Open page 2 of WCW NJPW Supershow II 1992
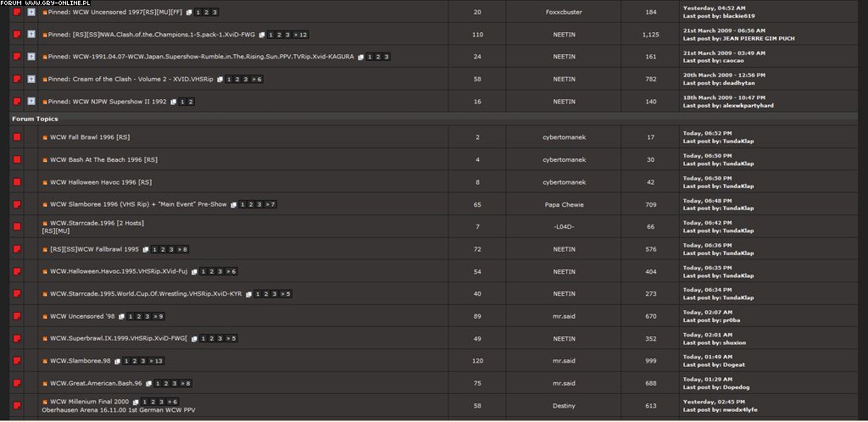This screenshot has width=868, height=422. click(x=191, y=102)
